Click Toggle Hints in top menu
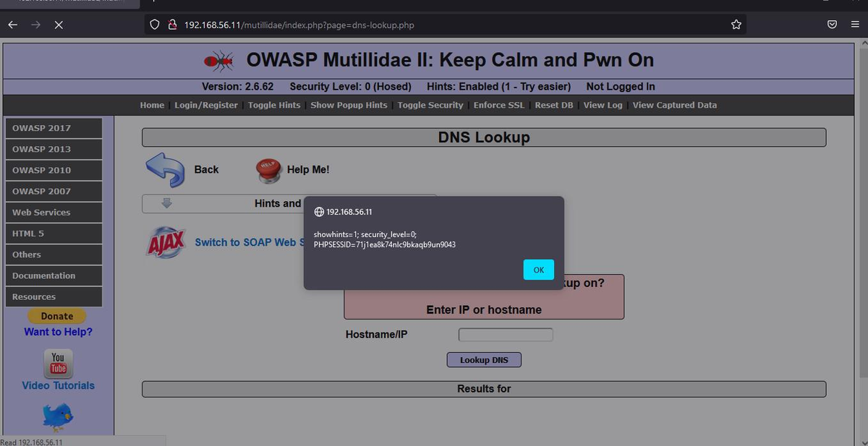Viewport: 868px width, 446px height. pos(274,105)
